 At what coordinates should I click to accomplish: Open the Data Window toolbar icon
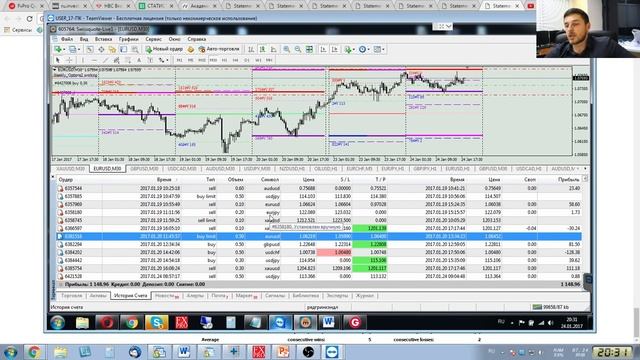pos(101,49)
